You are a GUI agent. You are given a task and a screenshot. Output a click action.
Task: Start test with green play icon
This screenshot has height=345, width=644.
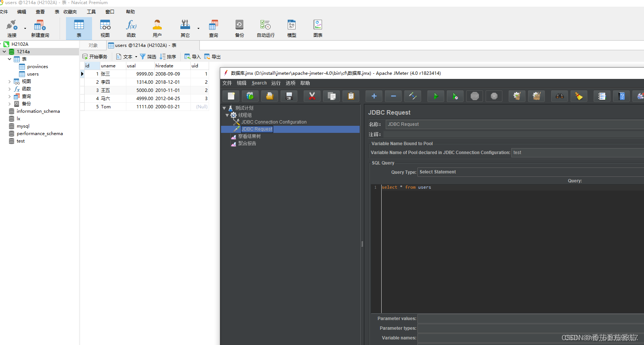436,96
